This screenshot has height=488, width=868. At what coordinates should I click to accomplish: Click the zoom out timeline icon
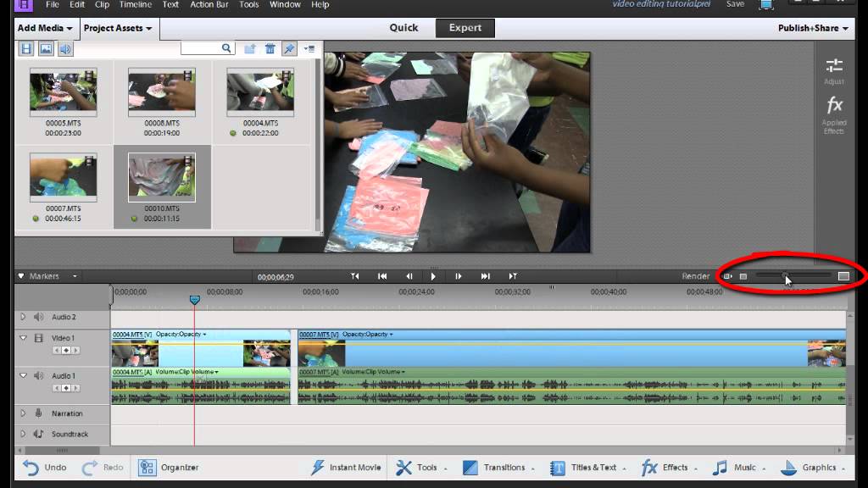click(743, 276)
